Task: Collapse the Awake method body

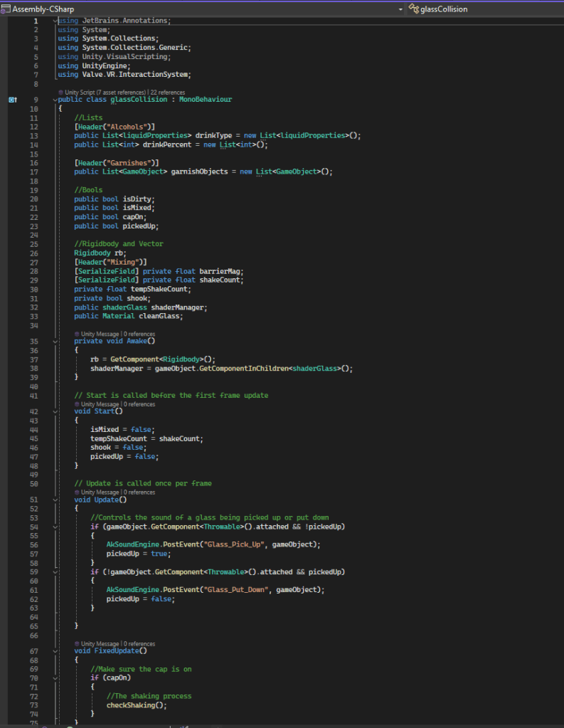Action: (x=54, y=341)
